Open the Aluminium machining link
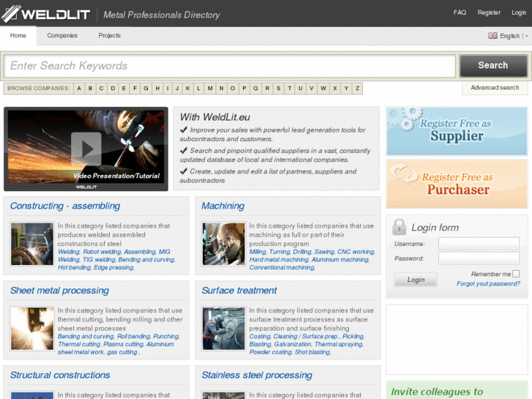Screen dimensions: 532x399 pyautogui.click(x=340, y=260)
